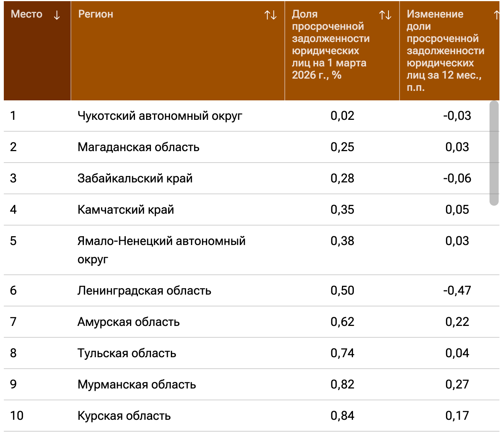Click Тульская область region name
Viewport: 504px width, 432px height.
coord(127,353)
